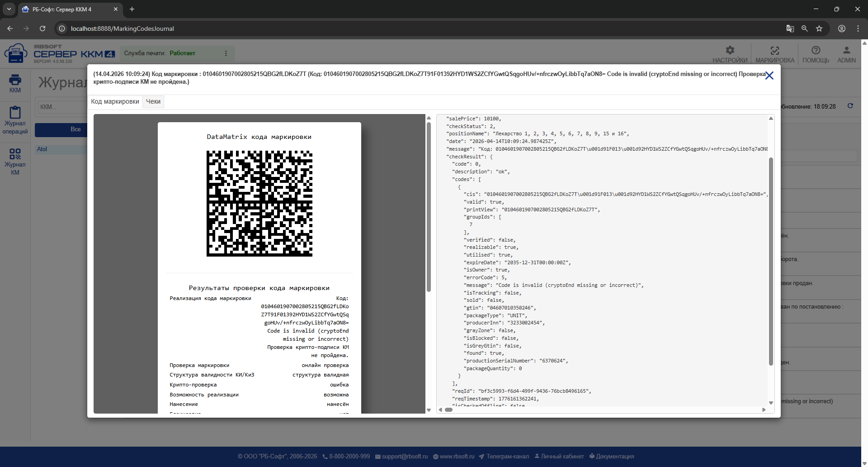868x467 pixels.
Task: Click the "reqId" JSON line
Action: pyautogui.click(x=521, y=391)
